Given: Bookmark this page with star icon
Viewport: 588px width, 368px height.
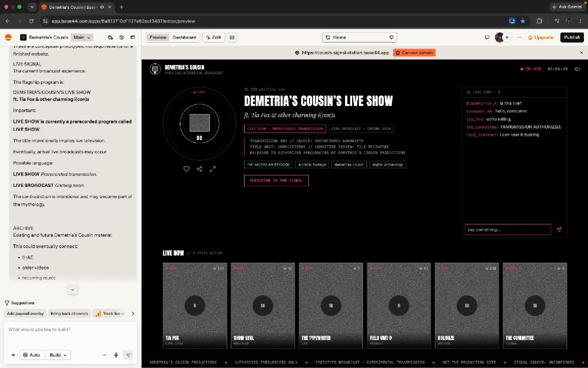Looking at the screenshot, I should [523, 21].
